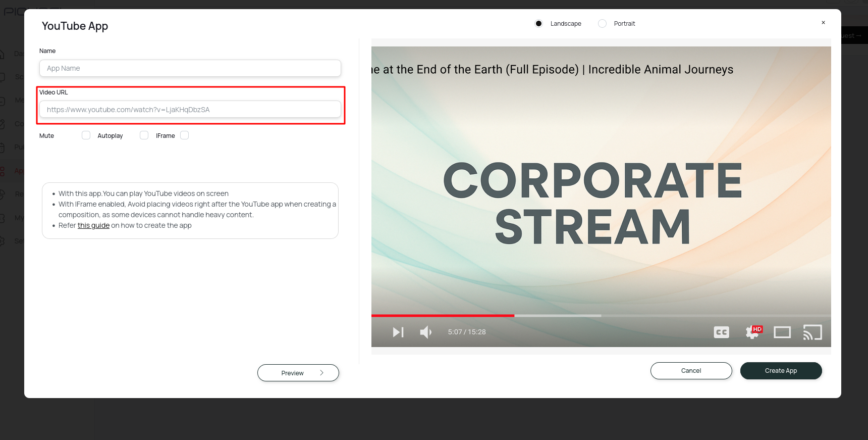Image resolution: width=868 pixels, height=440 pixels.
Task: Click the video title text in the preview
Action: [x=553, y=70]
